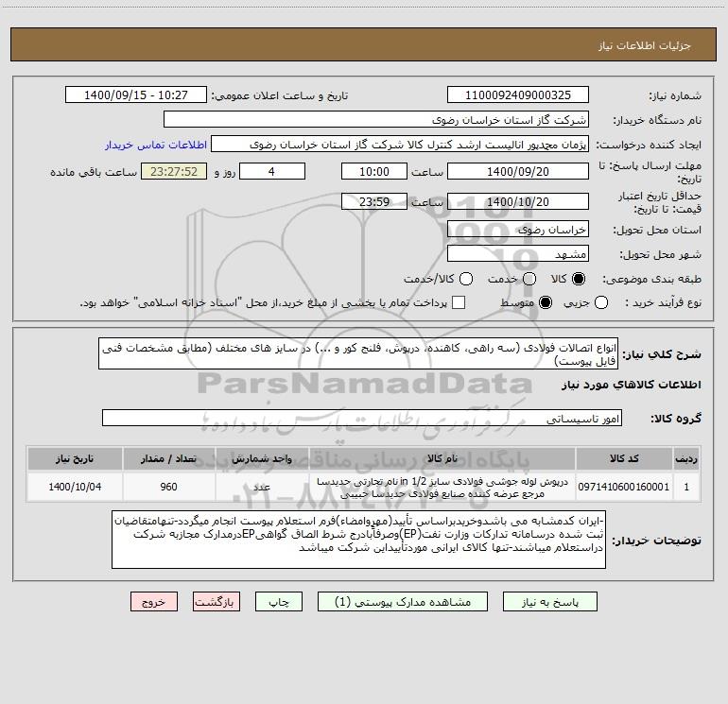The image size is (728, 704).
Task: Click the اطلاعات کالاهای مورد نیاز heading
Action: [631, 385]
